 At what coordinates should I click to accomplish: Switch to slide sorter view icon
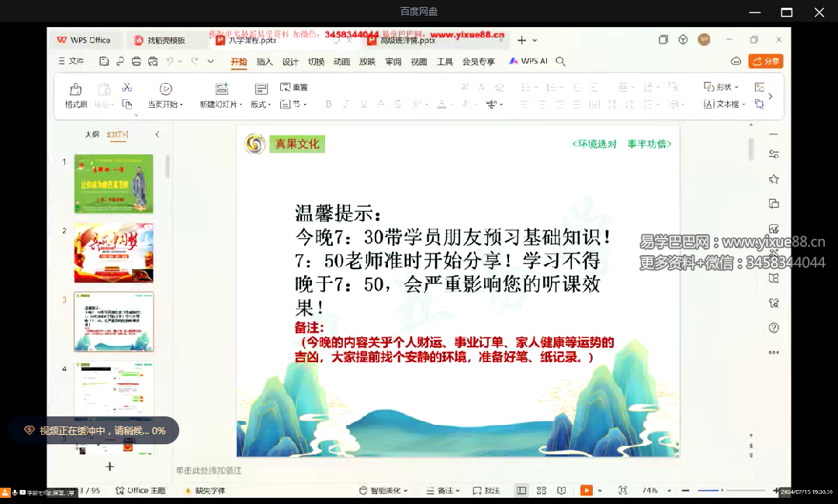(541, 490)
